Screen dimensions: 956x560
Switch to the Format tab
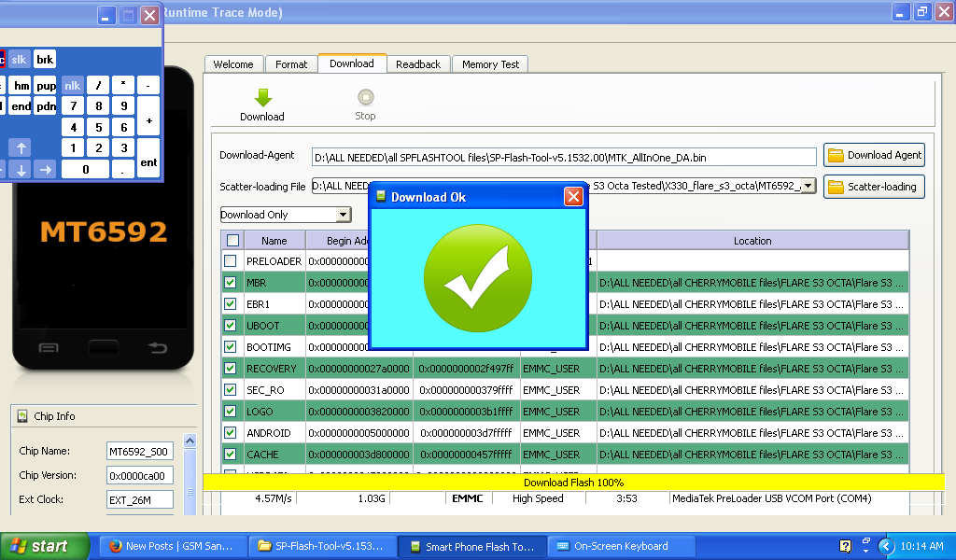(291, 64)
